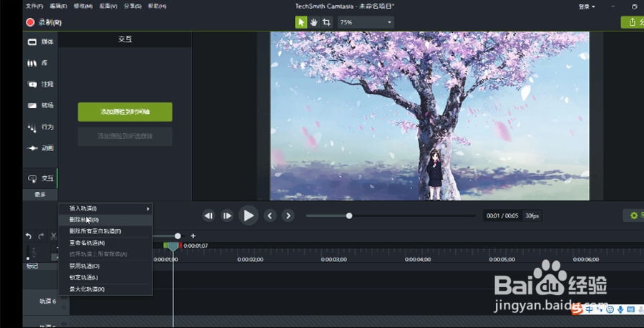Image resolution: width=644 pixels, height=328 pixels.
Task: Select the hand Pan tool
Action: point(314,22)
